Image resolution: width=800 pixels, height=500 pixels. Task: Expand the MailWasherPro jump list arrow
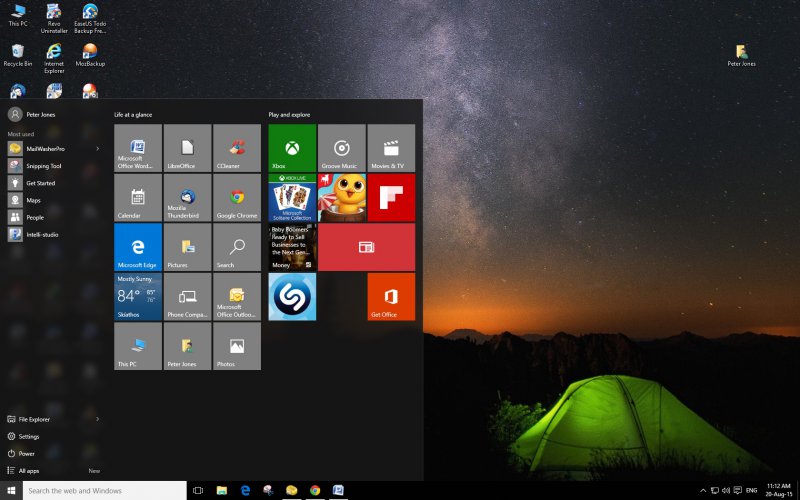(x=97, y=148)
